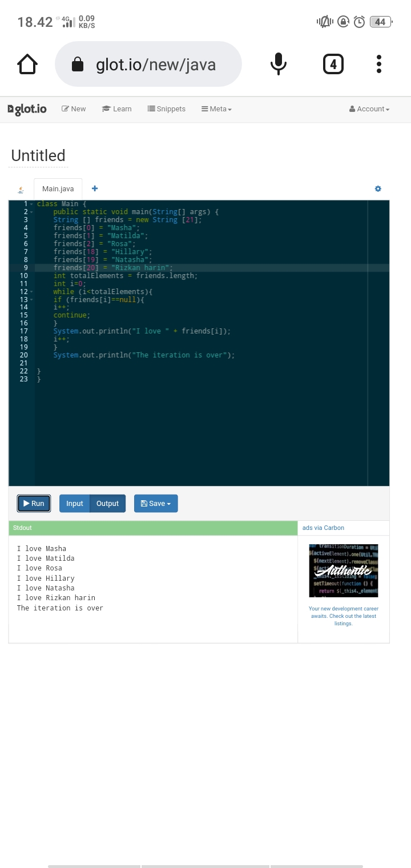Open the Account dropdown
The height and width of the screenshot is (868, 411).
(369, 109)
